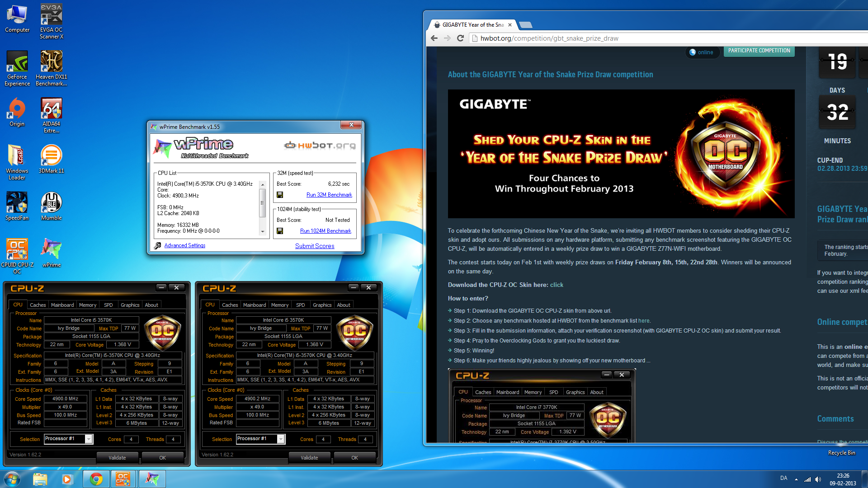Open the Computer desktop icon
Image resolution: width=868 pixels, height=488 pixels.
[17, 19]
